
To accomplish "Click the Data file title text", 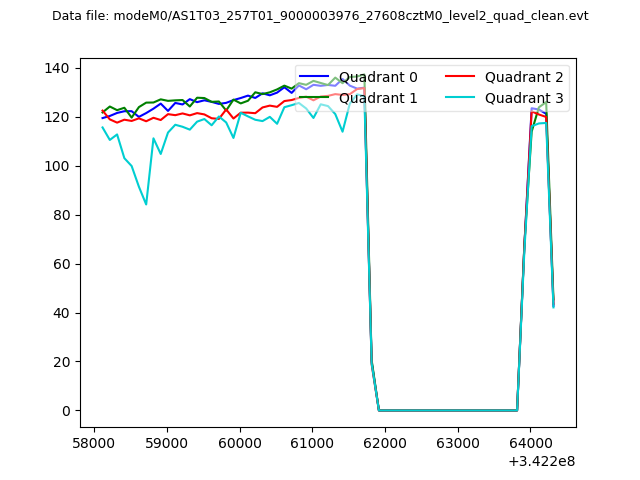I will (320, 16).
